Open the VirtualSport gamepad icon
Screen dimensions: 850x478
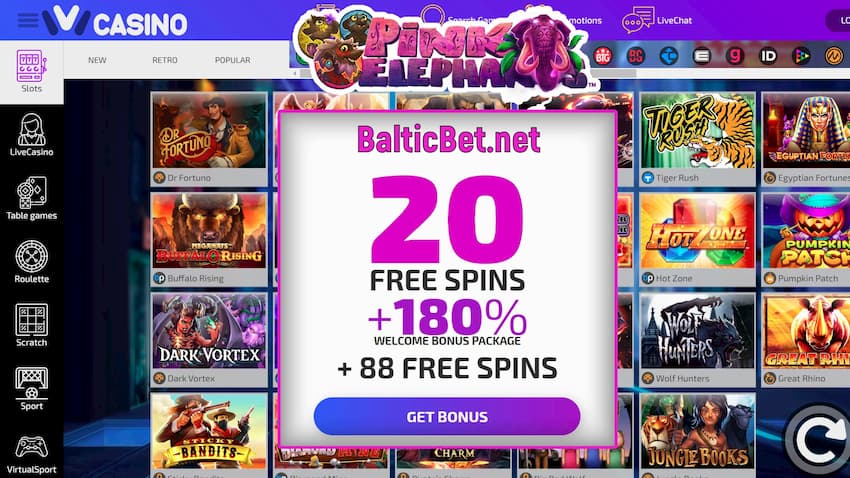pos(31,448)
